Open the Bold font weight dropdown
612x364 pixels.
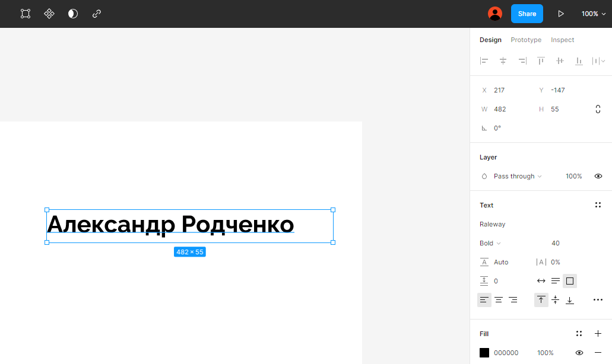point(490,243)
